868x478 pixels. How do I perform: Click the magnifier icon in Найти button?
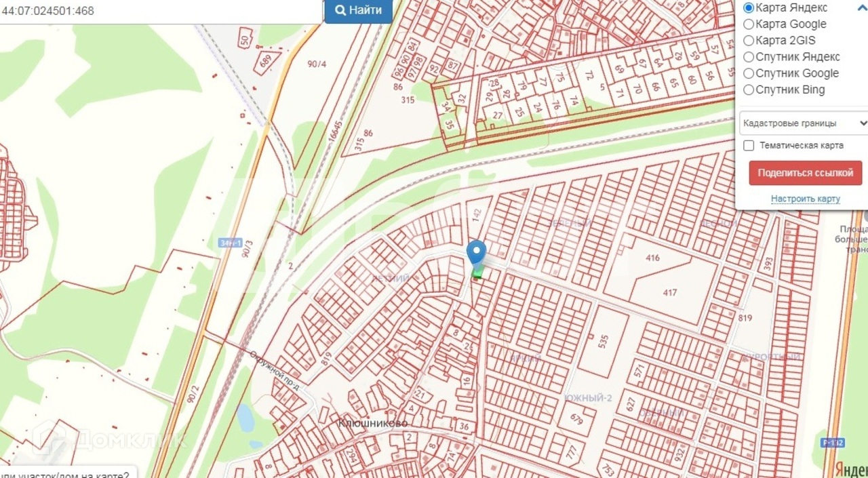point(341,10)
